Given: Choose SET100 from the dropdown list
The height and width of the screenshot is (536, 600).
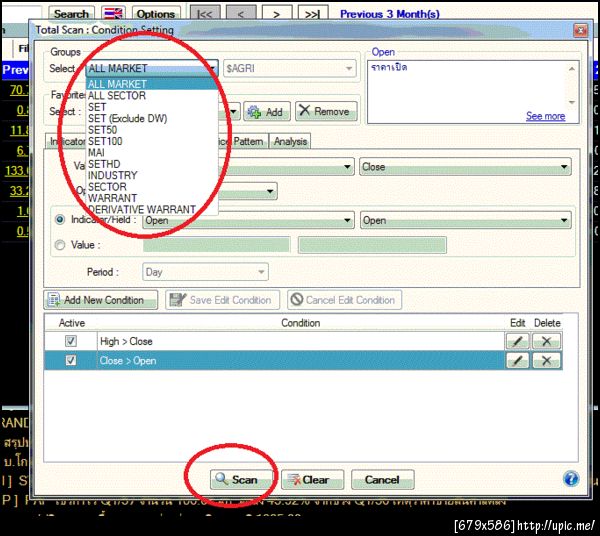Looking at the screenshot, I should 152,142.
